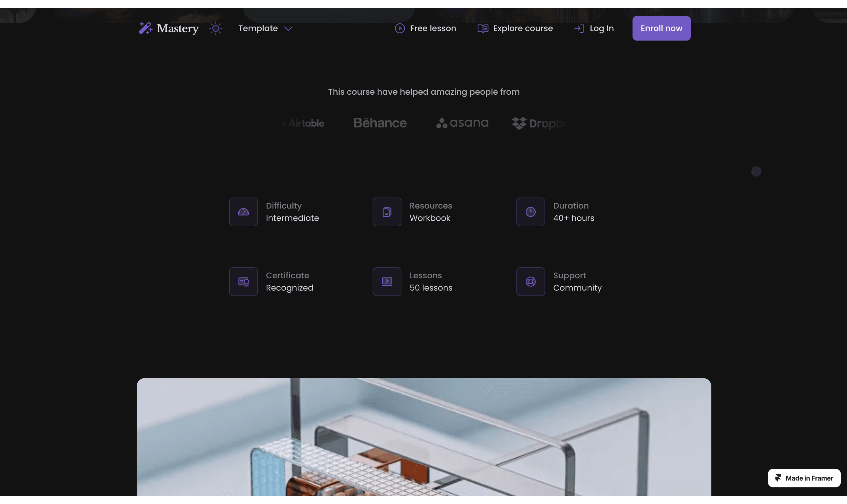Open the Free lesson link
This screenshot has width=847, height=504.
coord(433,28)
